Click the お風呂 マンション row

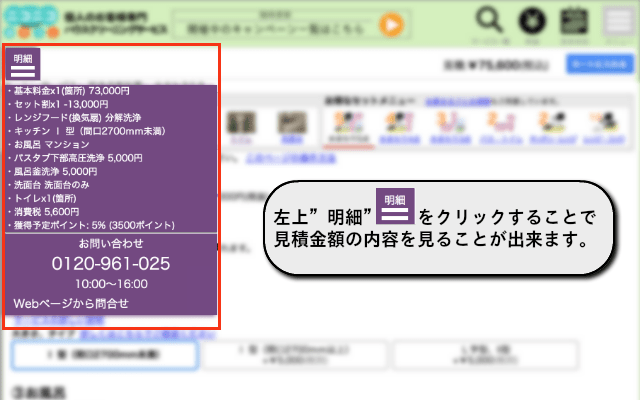(x=51, y=144)
